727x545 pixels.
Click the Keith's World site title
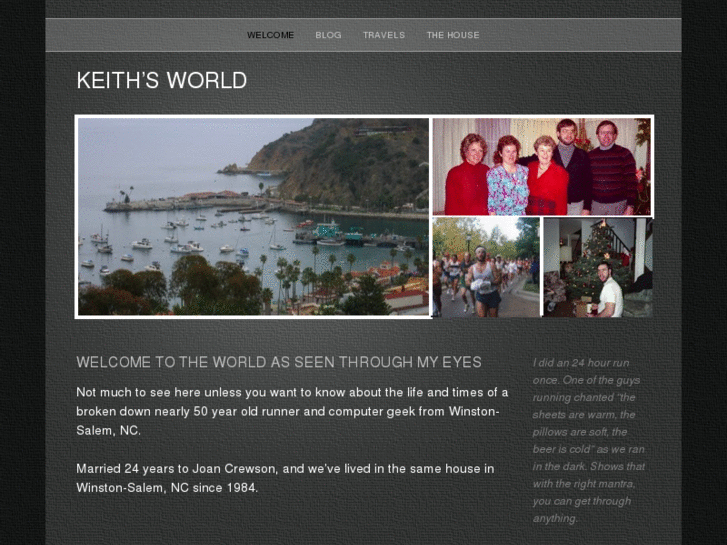tap(162, 80)
